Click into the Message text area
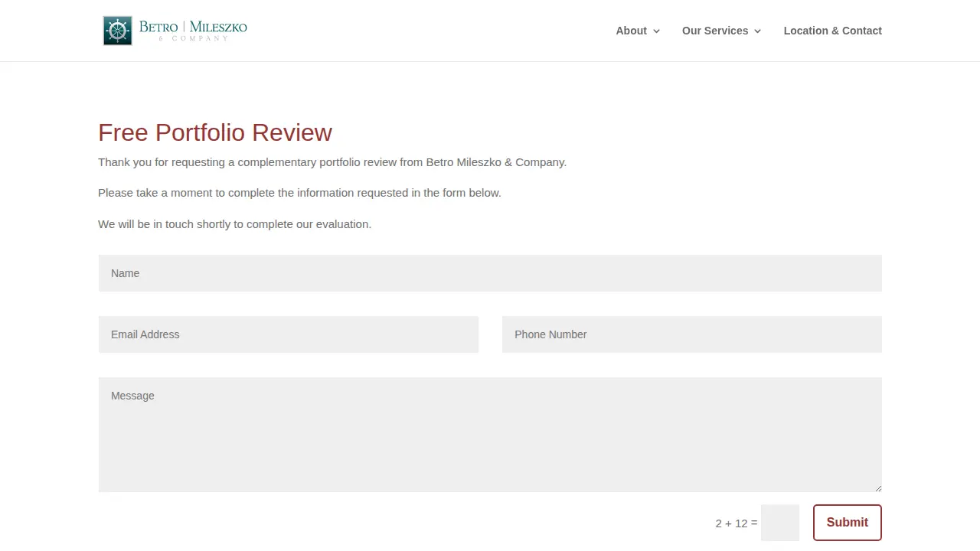This screenshot has width=980, height=551. pyautogui.click(x=490, y=435)
